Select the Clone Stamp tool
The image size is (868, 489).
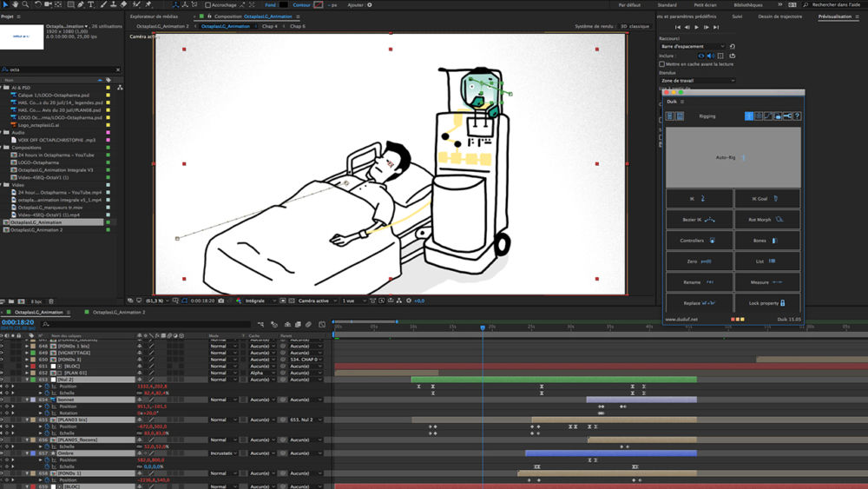click(114, 4)
